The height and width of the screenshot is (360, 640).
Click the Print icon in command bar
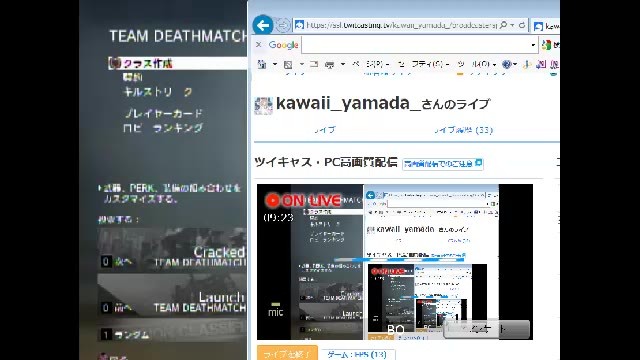329,64
